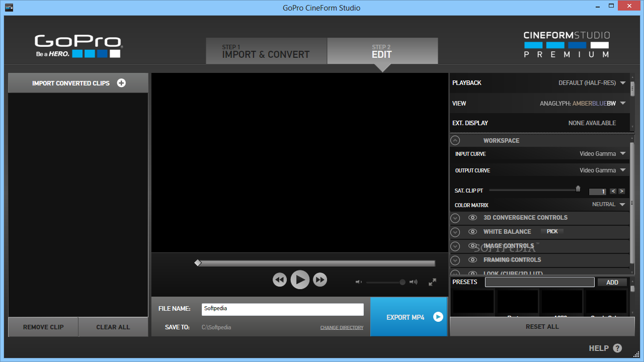
Task: Toggle visibility eye for 3D Convergence Controls
Action: coord(472,218)
